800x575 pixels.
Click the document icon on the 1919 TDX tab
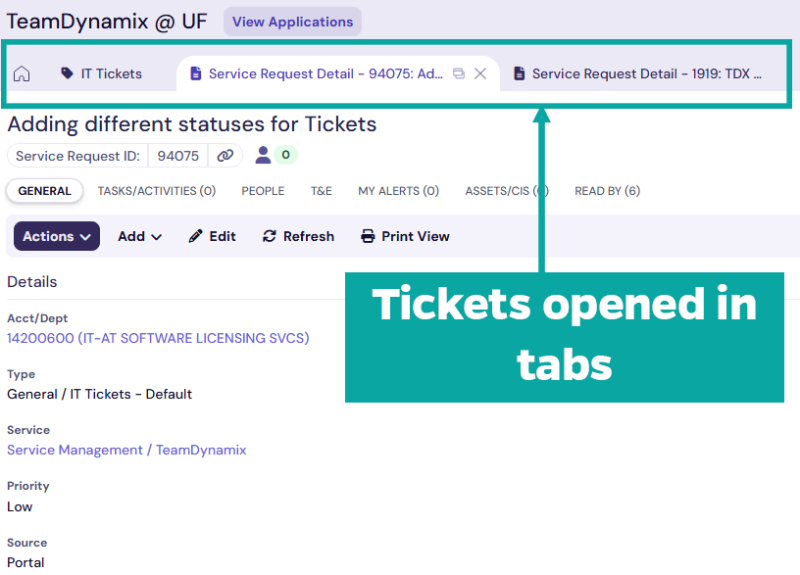519,73
